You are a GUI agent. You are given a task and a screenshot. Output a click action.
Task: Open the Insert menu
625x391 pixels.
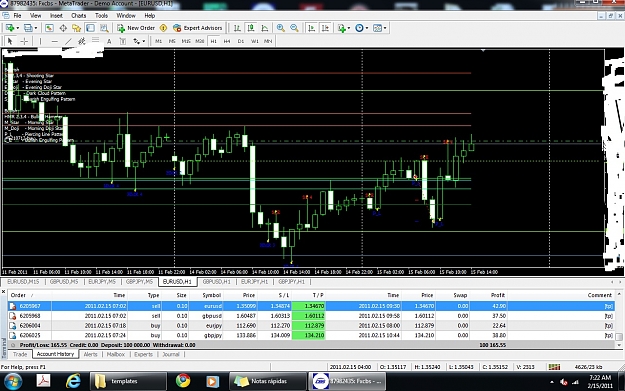tap(56, 16)
